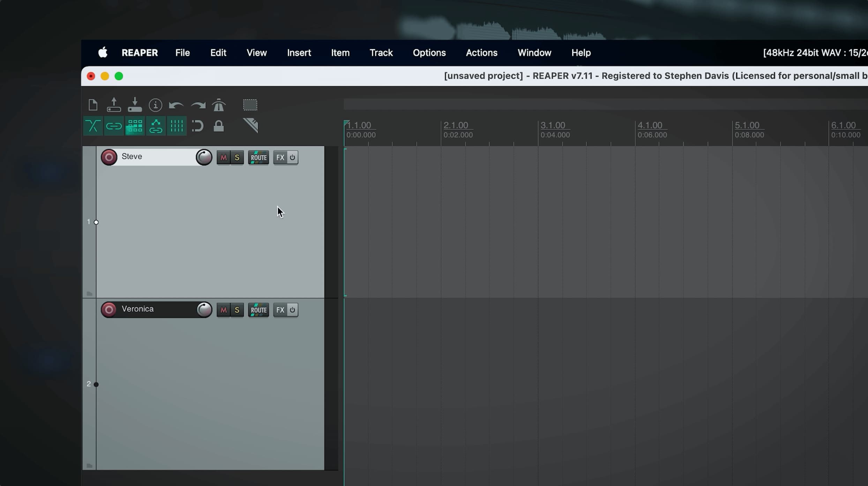The image size is (868, 486).
Task: Click the folder icon on track 2
Action: (x=89, y=465)
